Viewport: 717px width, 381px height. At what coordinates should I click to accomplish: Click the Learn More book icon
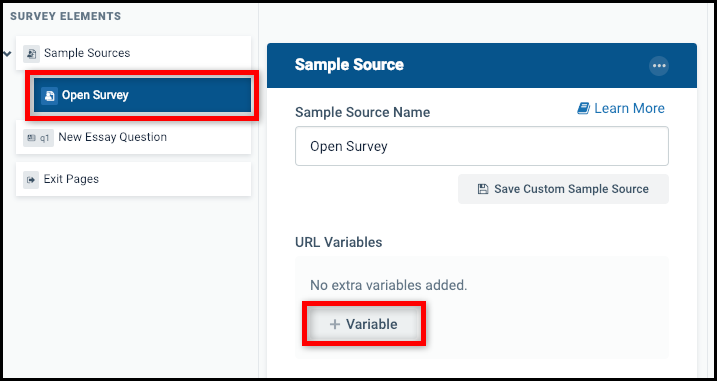(583, 108)
